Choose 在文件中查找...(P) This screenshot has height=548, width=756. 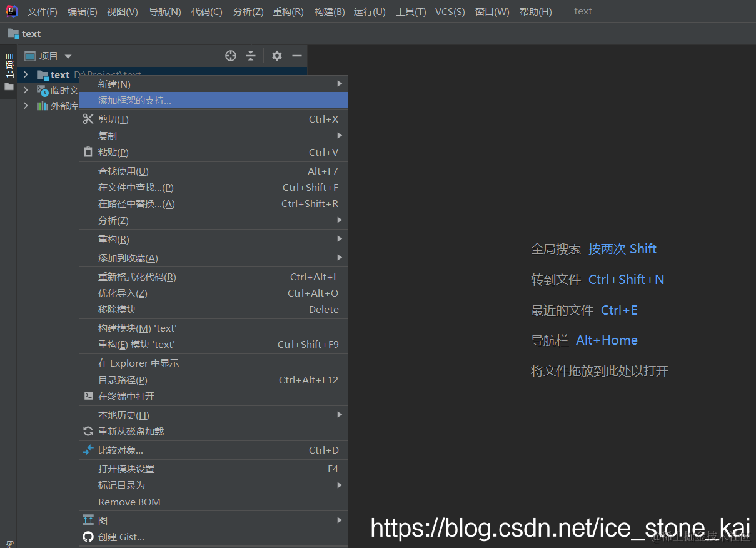point(213,187)
